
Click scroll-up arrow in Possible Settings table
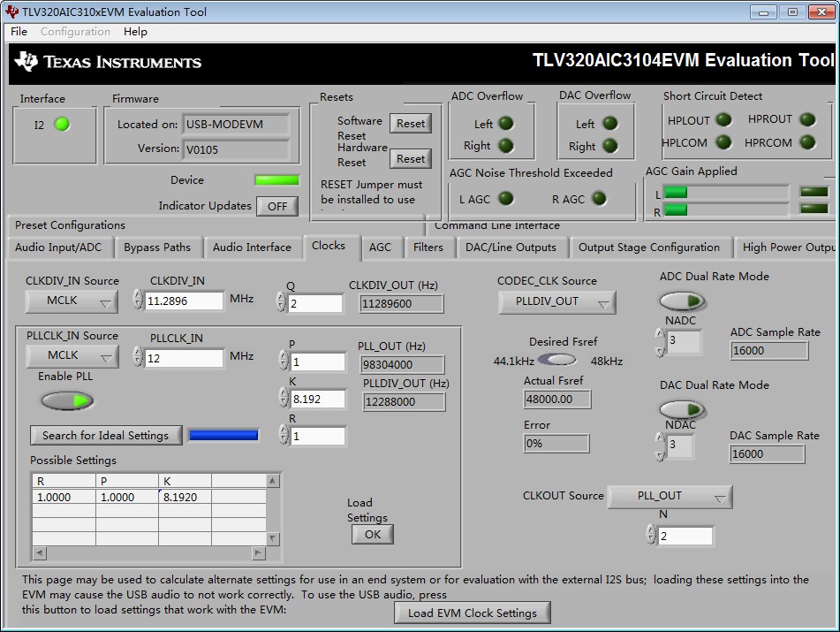point(273,481)
